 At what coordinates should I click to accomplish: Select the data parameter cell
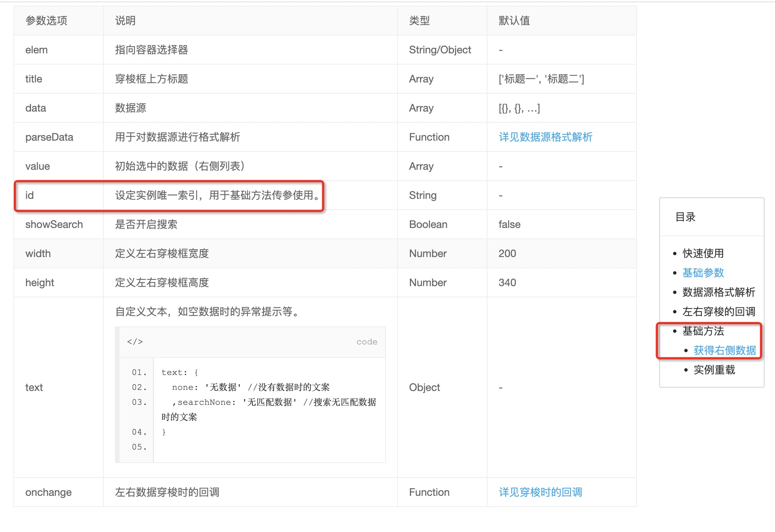pos(59,108)
